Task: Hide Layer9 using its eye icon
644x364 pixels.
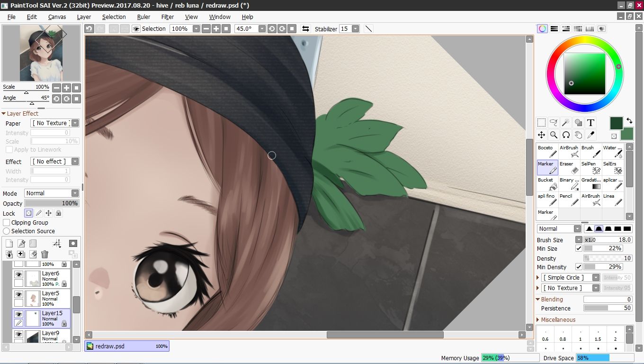Action: [18, 334]
